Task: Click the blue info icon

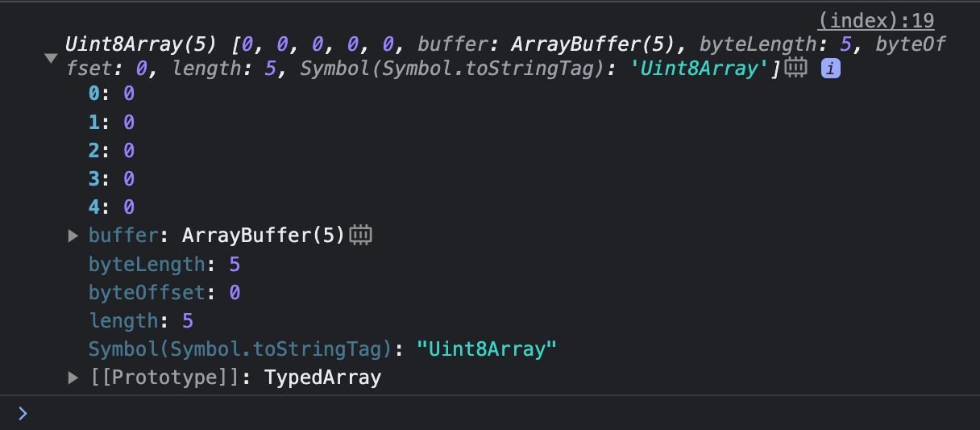Action: (831, 69)
